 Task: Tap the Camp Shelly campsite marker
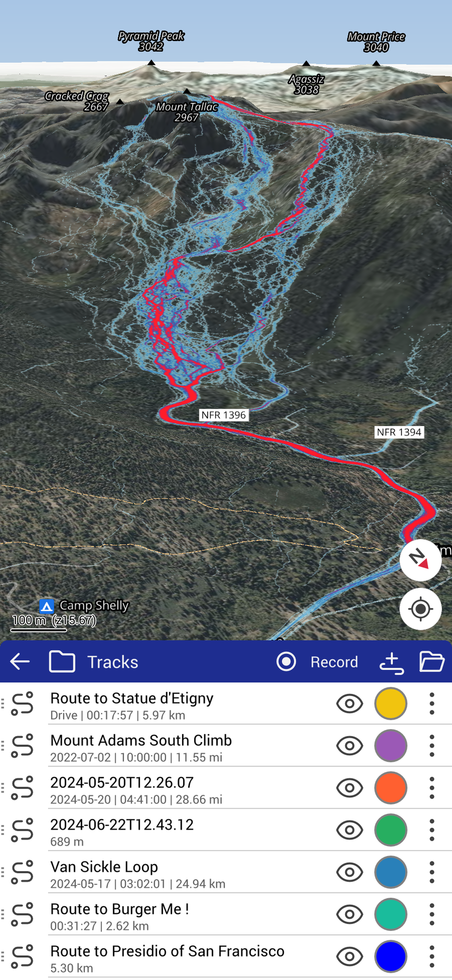[46, 606]
